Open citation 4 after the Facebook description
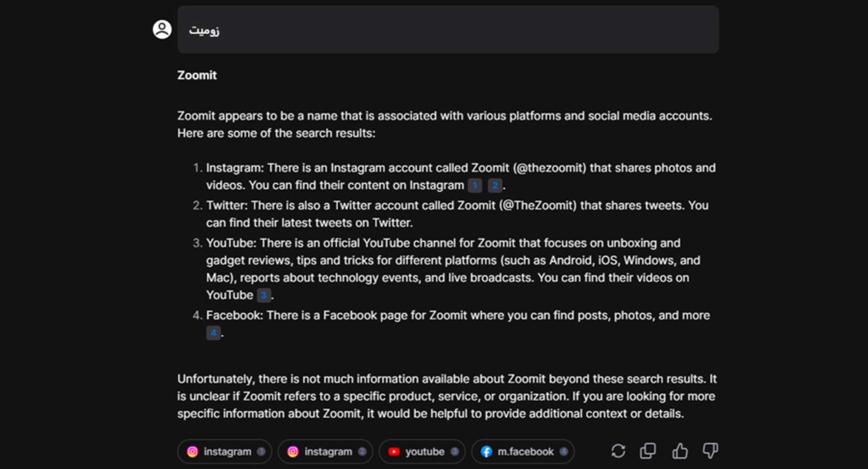The width and height of the screenshot is (868, 469). (x=213, y=333)
